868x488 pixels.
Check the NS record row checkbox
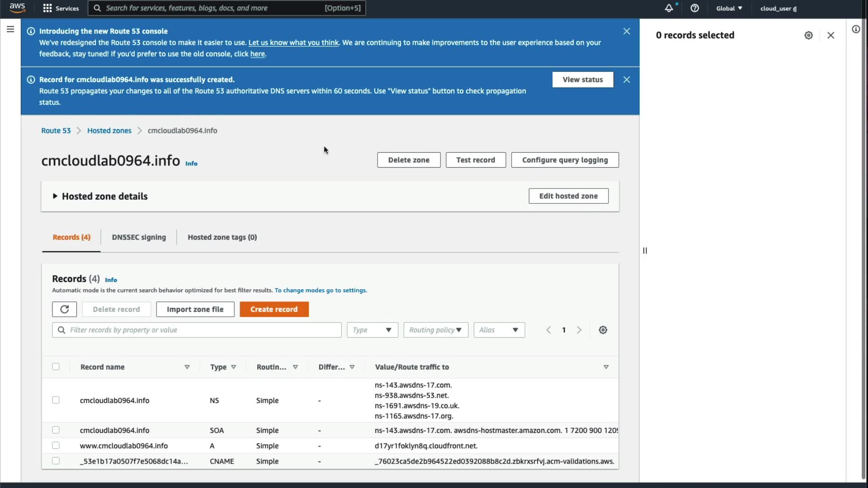[56, 400]
